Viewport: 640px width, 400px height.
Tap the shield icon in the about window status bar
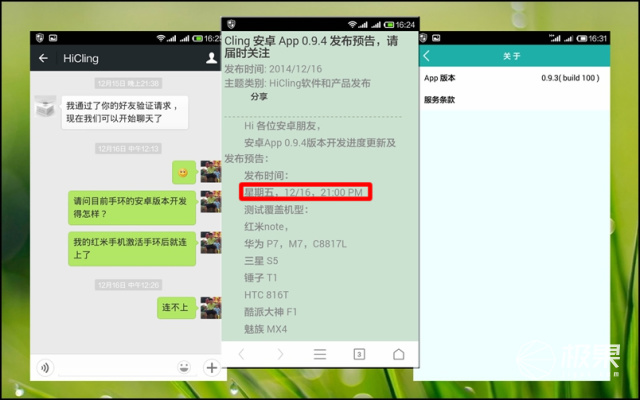(423, 38)
